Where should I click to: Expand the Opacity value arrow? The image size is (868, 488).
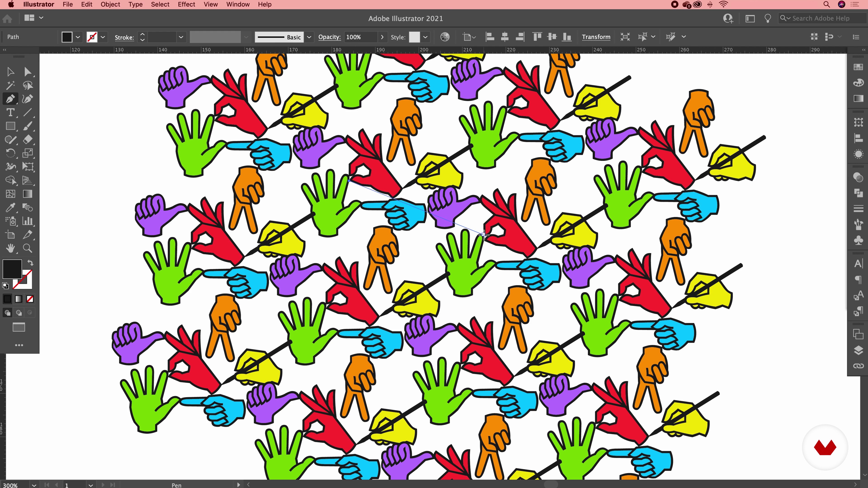click(x=382, y=37)
